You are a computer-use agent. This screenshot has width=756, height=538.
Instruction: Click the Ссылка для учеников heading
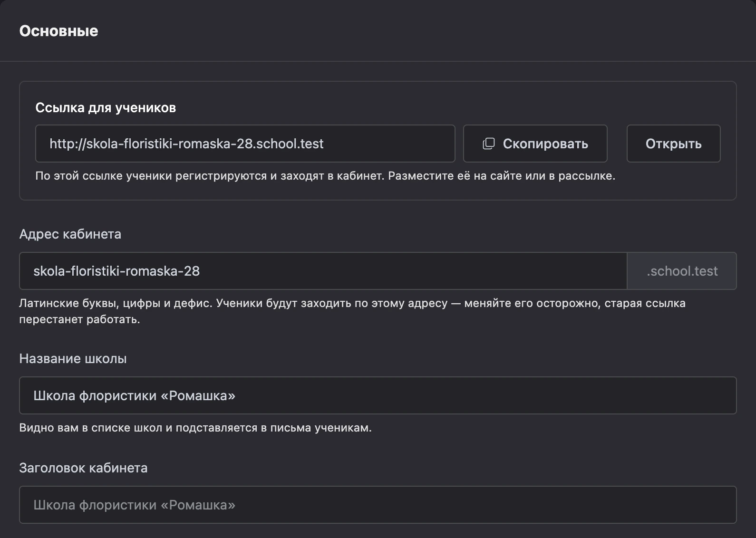click(x=106, y=108)
